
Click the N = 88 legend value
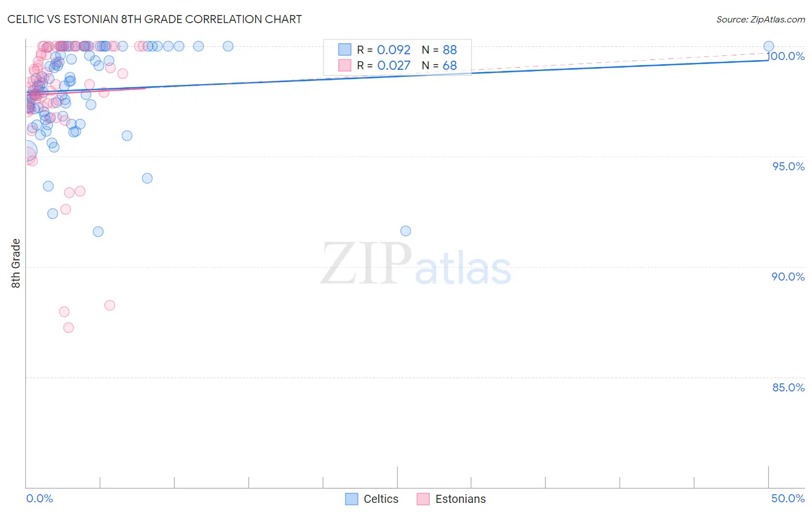point(439,50)
